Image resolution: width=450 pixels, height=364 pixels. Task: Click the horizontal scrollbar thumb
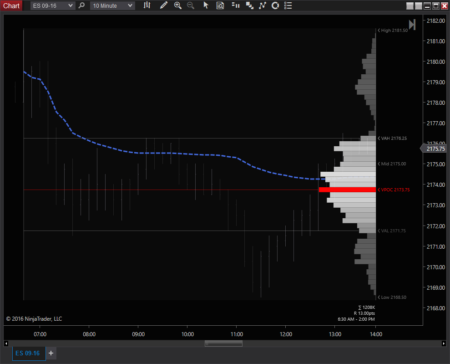point(223,343)
